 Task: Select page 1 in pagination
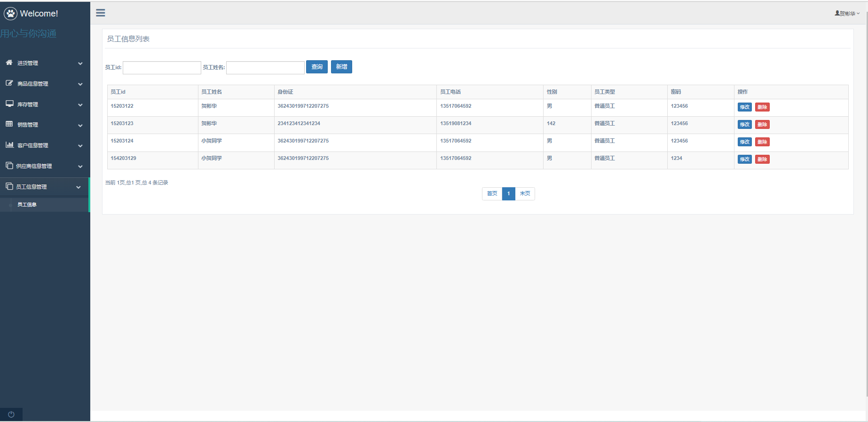[508, 194]
